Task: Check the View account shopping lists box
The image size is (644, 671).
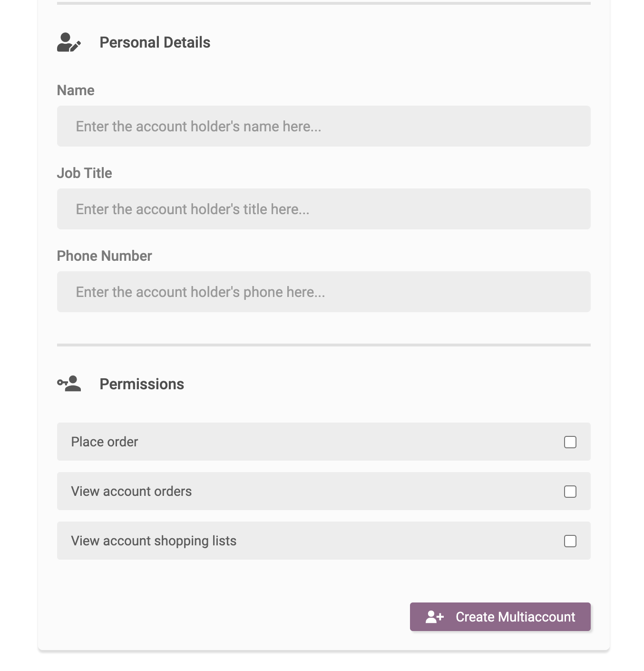Action: [570, 541]
